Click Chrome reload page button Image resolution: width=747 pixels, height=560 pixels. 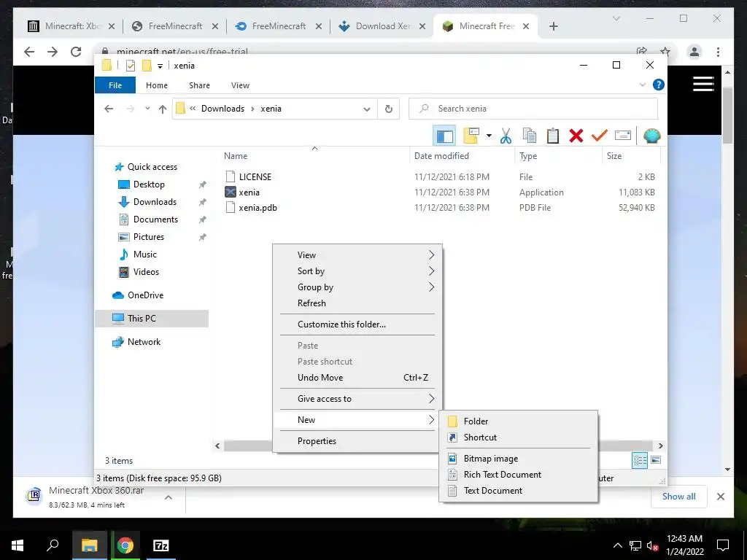[76, 52]
